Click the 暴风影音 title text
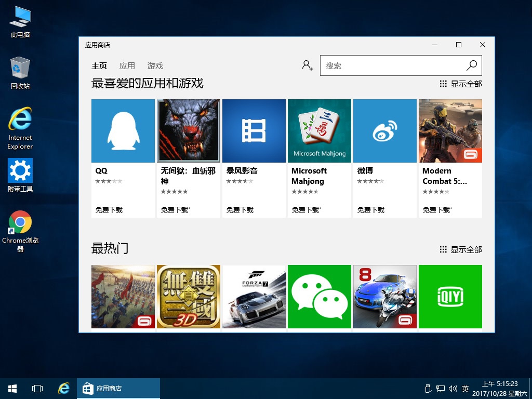The image size is (532, 399). [242, 171]
